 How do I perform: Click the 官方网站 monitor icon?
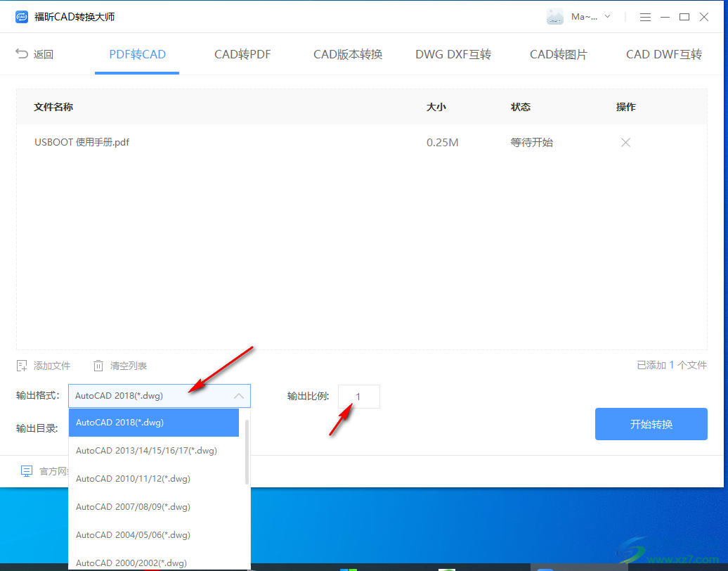coord(27,471)
